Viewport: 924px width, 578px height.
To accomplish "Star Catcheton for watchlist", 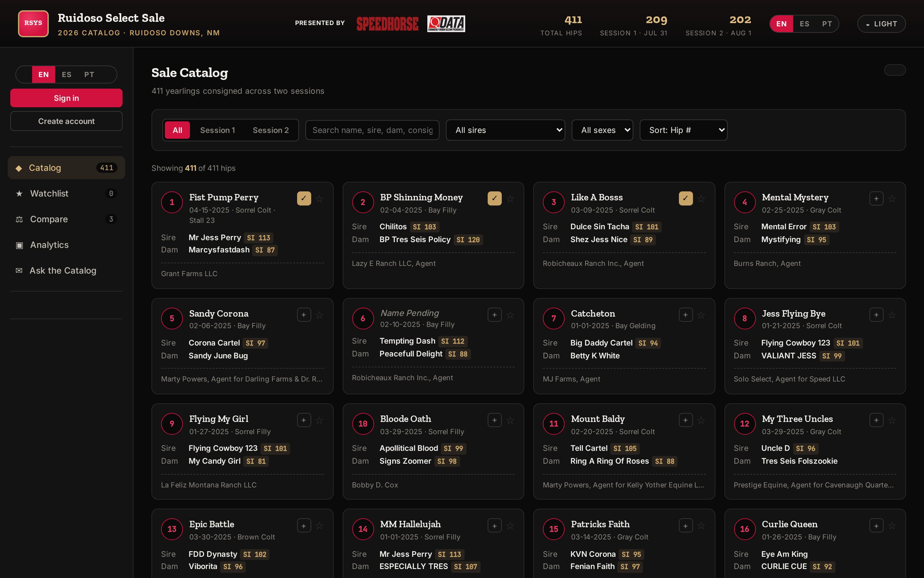I will (701, 315).
